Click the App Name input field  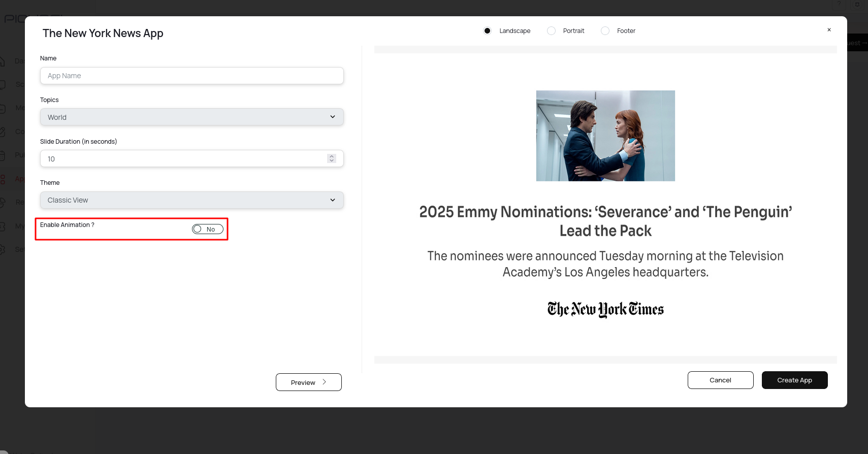[x=191, y=76]
